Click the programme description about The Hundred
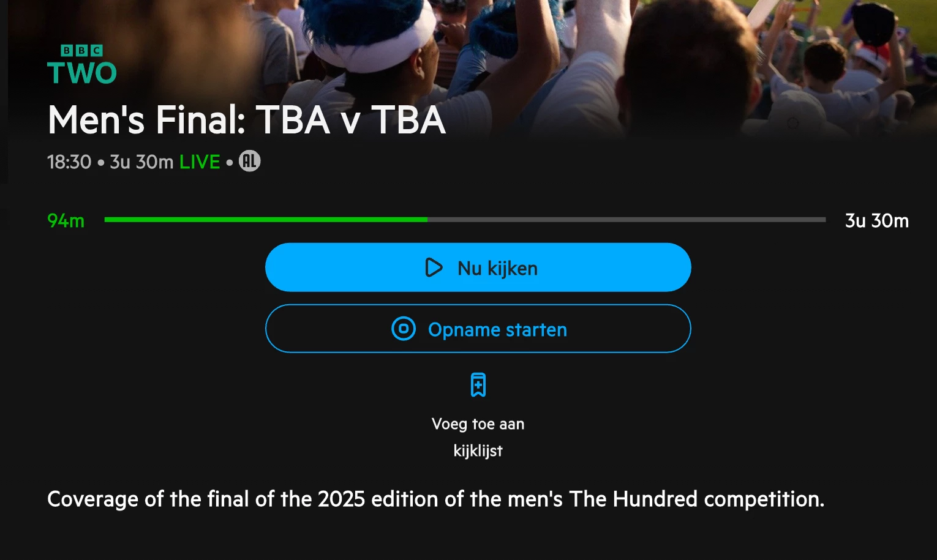This screenshot has height=560, width=937. 436,499
